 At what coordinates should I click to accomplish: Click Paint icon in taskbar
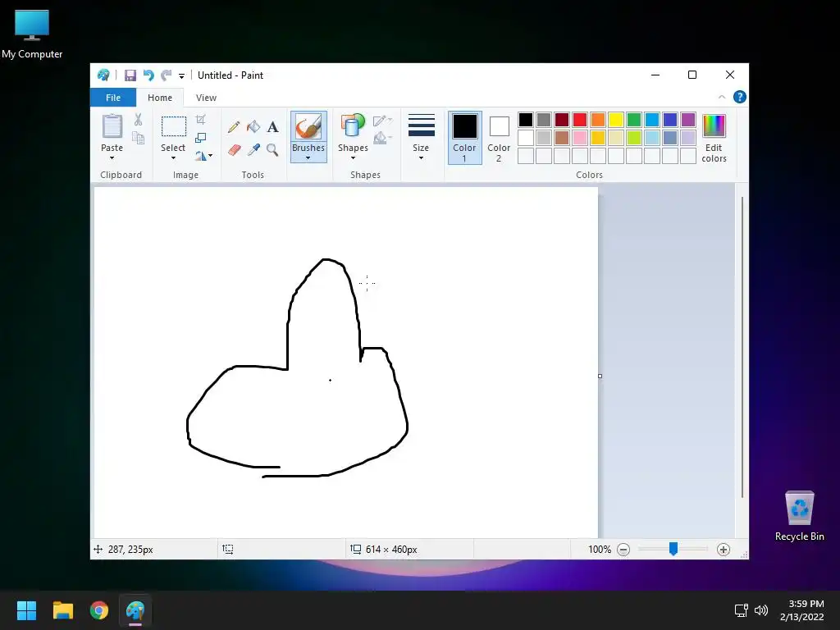click(x=135, y=610)
